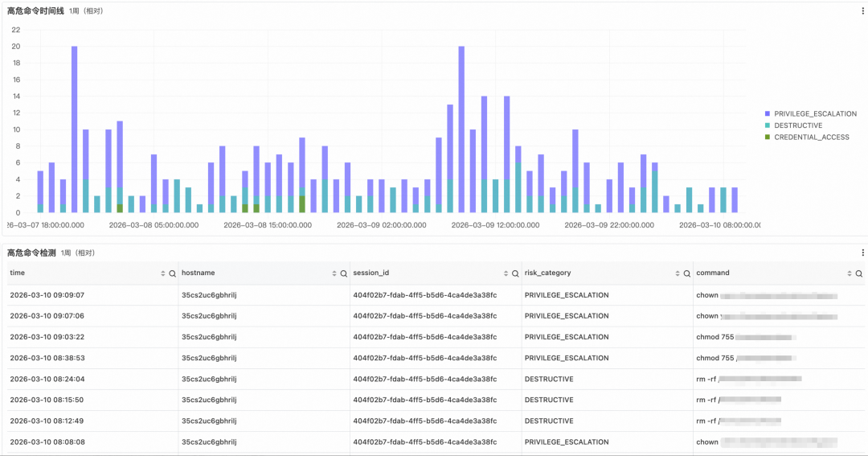Open search filter for hostname column
The width and height of the screenshot is (868, 456).
pos(344,273)
